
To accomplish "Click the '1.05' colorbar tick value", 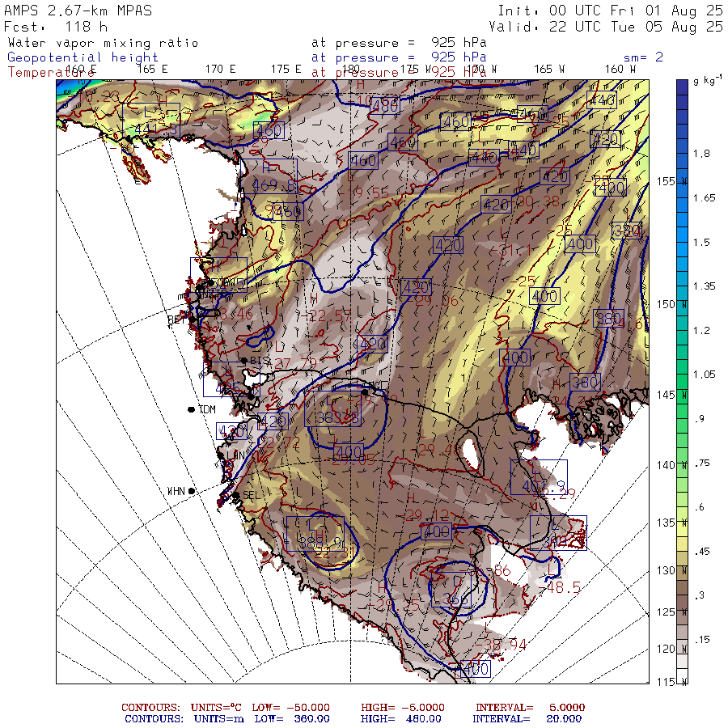I will 705,375.
